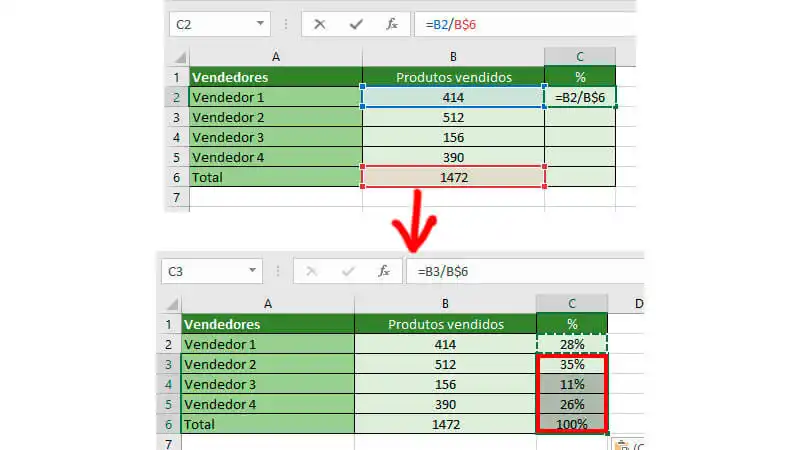Select row 1 header in the C3 sheet

click(x=168, y=324)
